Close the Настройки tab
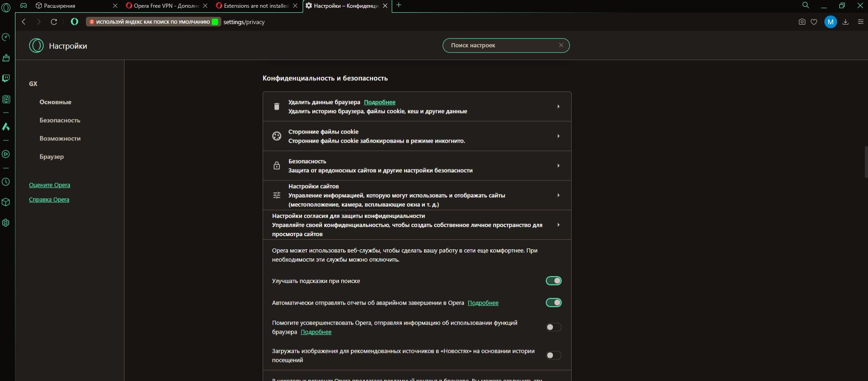868x381 pixels. click(x=385, y=6)
